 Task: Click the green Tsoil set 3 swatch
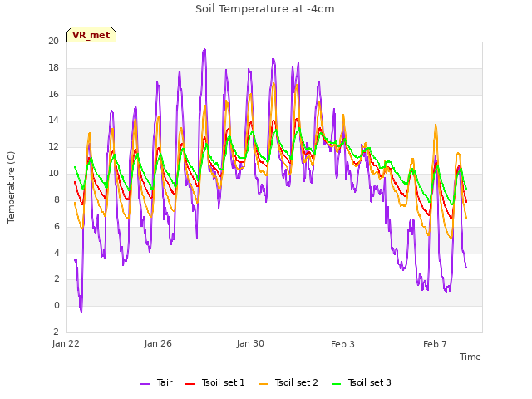tap(336, 384)
